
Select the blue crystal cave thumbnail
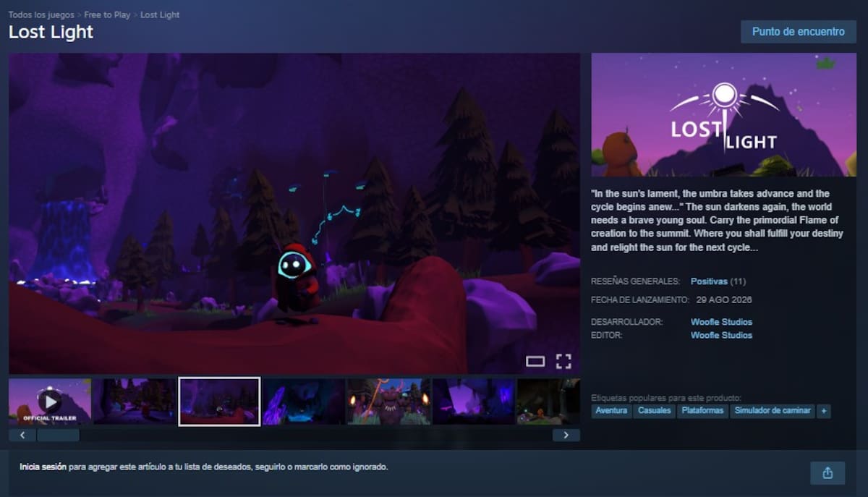(303, 402)
